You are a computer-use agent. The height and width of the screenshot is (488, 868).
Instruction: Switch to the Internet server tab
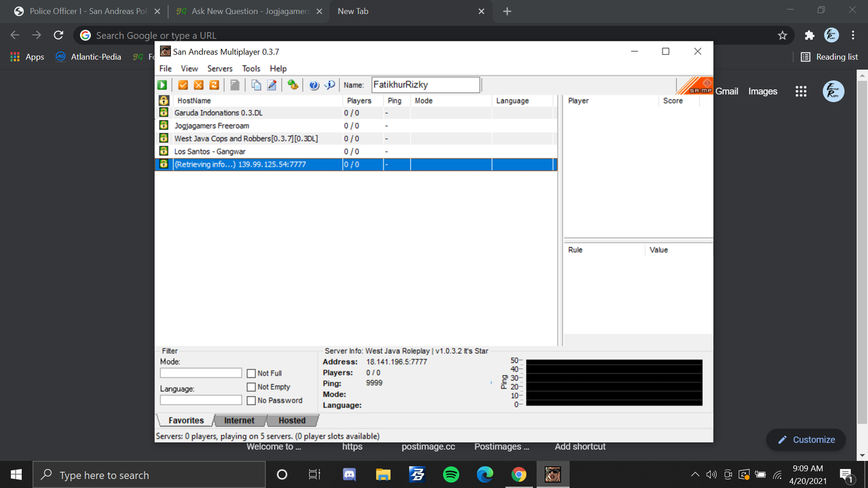239,421
